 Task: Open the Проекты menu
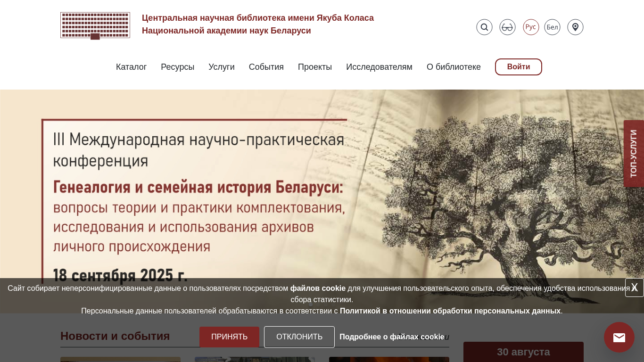tap(315, 67)
